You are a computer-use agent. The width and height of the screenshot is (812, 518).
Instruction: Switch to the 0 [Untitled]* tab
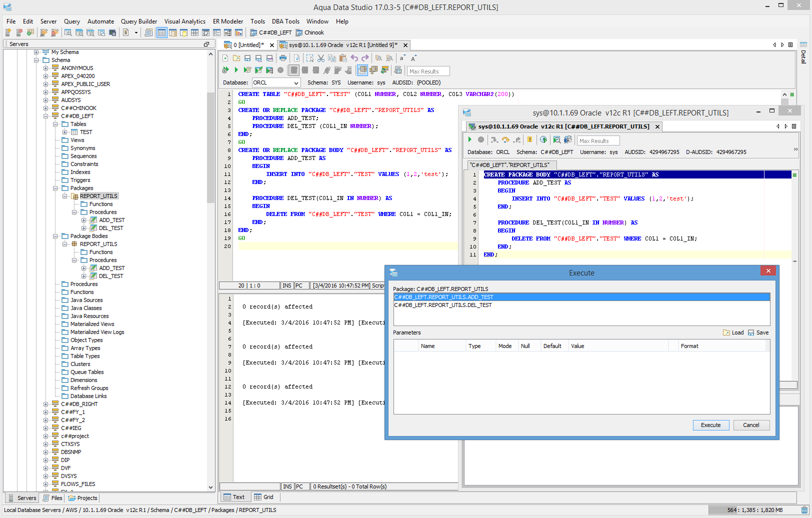[x=248, y=45]
